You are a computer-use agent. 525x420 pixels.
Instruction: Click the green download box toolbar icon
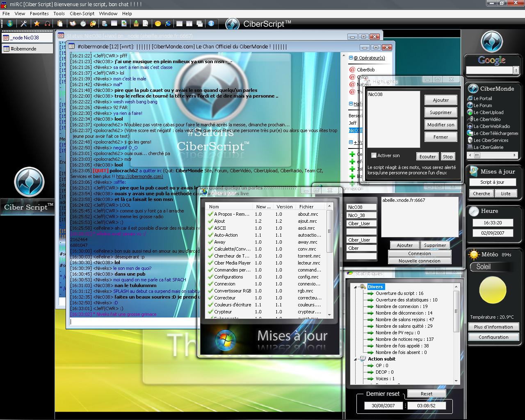(x=136, y=24)
